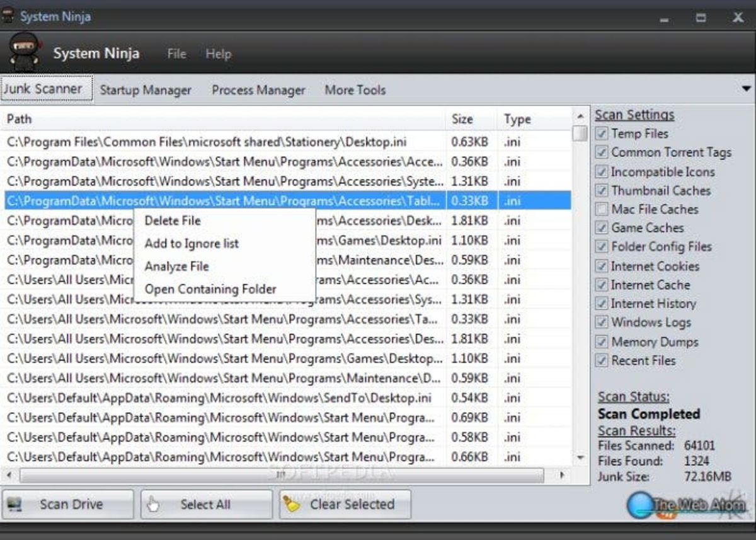Switch to the Startup Manager tab

(x=146, y=90)
